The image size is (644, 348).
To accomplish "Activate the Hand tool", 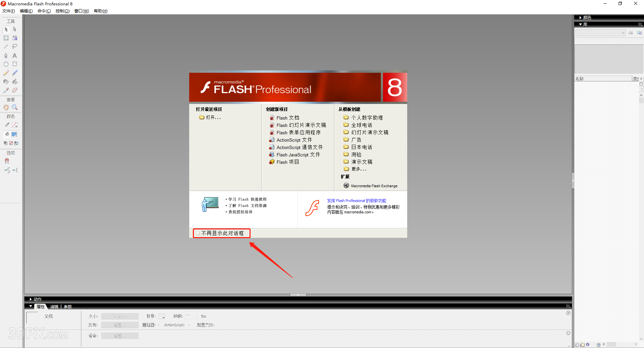I will pos(6,107).
